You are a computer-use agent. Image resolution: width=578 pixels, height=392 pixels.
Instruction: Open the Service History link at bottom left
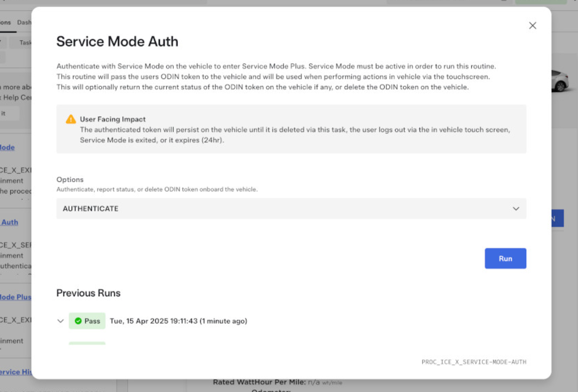[16, 372]
